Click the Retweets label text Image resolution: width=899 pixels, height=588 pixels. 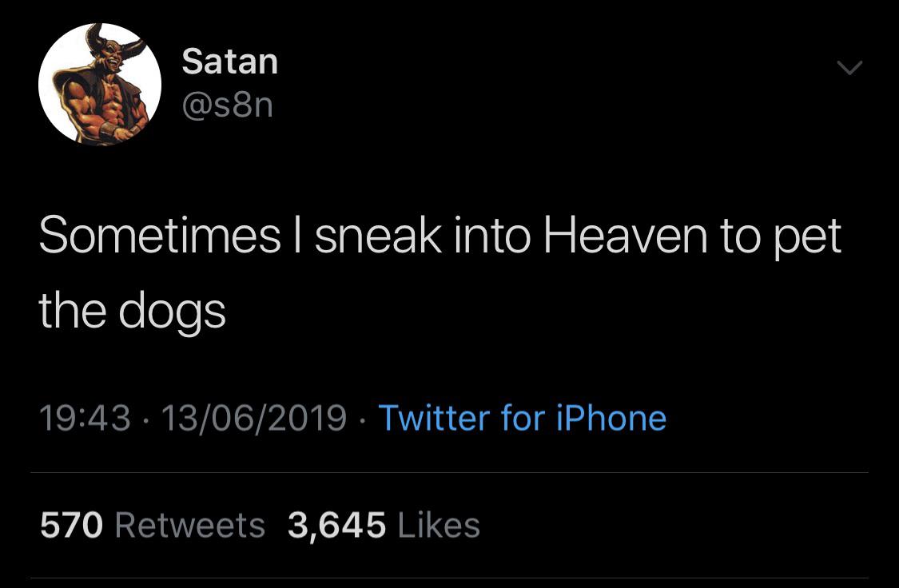[190, 525]
